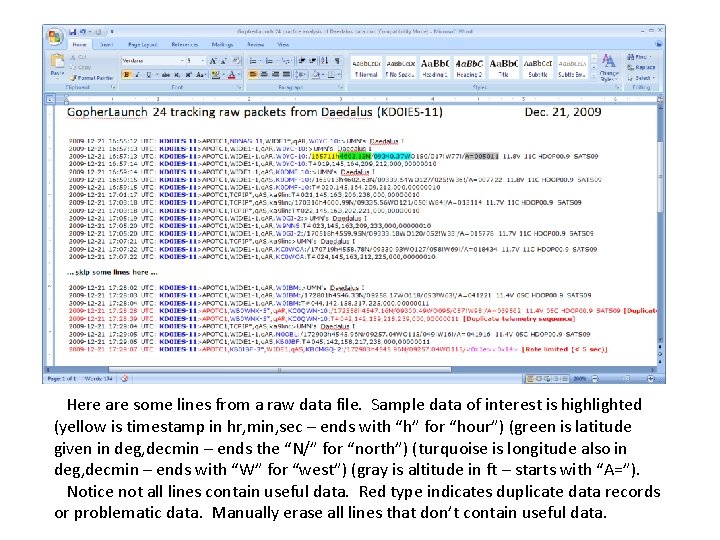Viewport: 720px width, 540px height.
Task: Open the Review ribbon tab
Action: (256, 45)
